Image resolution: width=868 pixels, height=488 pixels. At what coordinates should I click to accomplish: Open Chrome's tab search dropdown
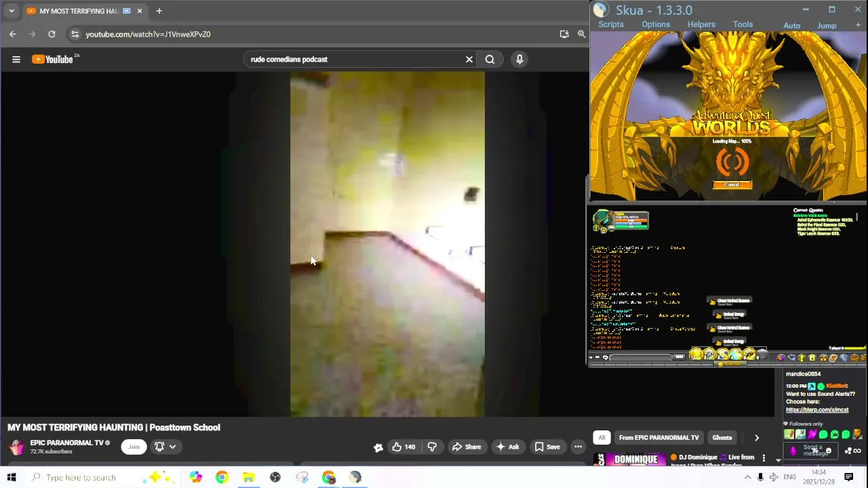click(12, 11)
